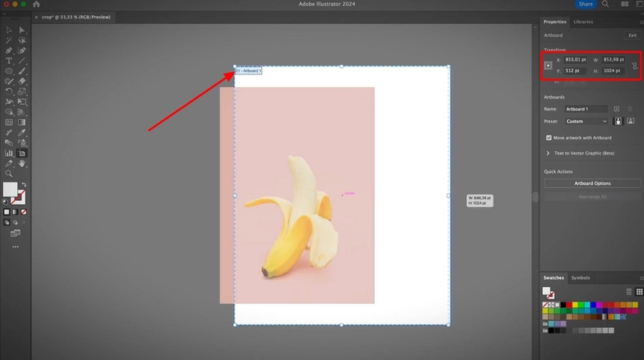This screenshot has width=644, height=360.
Task: Select the reference point locator
Action: tap(549, 65)
